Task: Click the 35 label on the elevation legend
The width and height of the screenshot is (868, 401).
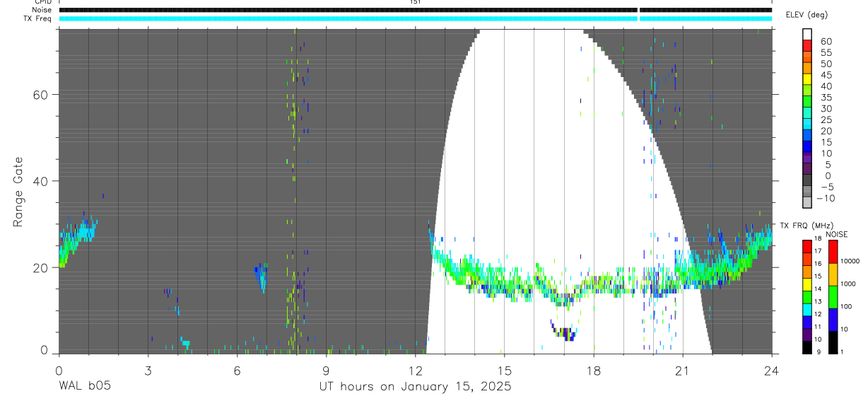Action: 826,98
